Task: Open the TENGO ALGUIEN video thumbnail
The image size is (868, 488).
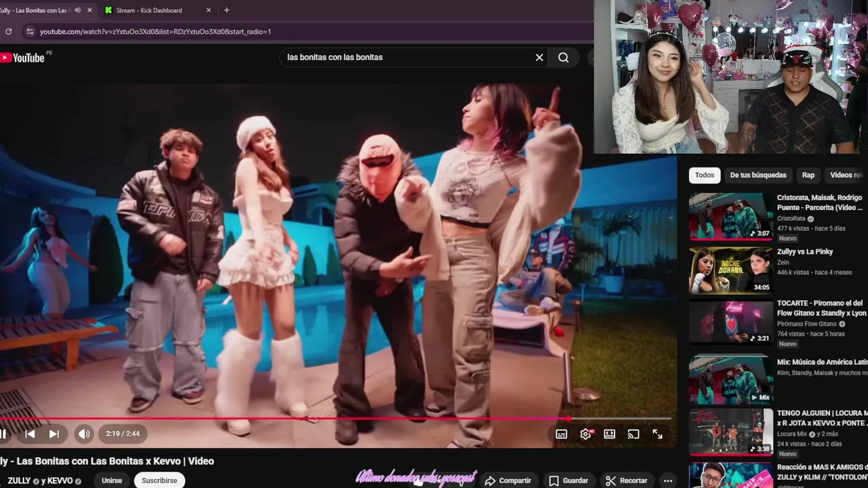Action: (x=731, y=432)
